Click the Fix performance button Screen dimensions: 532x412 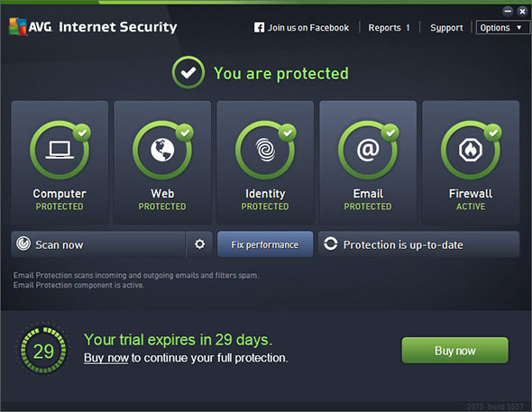pyautogui.click(x=265, y=244)
